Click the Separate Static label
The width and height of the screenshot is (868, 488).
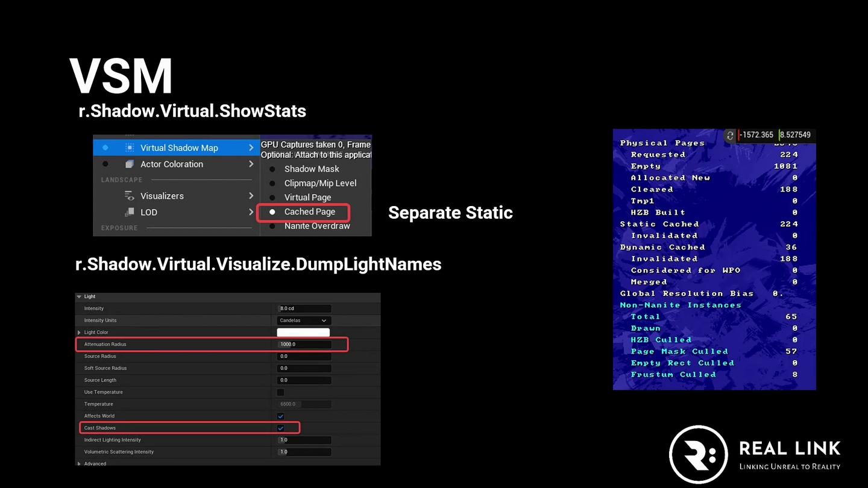pyautogui.click(x=450, y=213)
